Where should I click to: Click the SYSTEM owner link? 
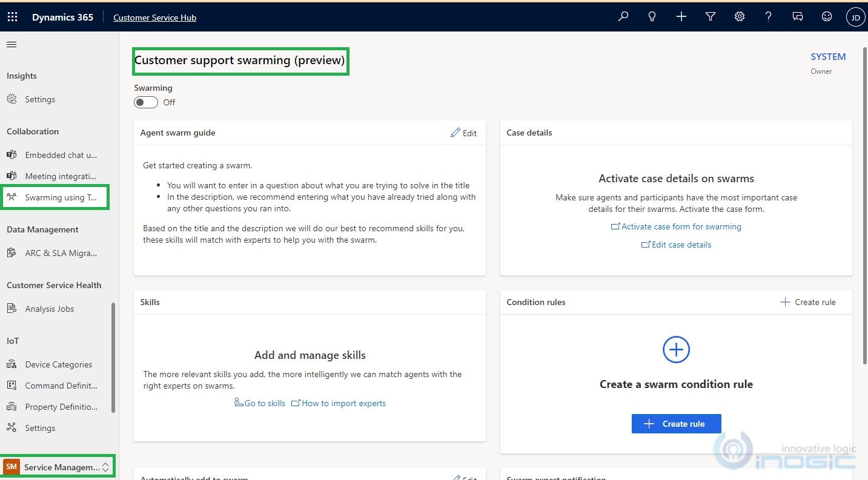(828, 56)
